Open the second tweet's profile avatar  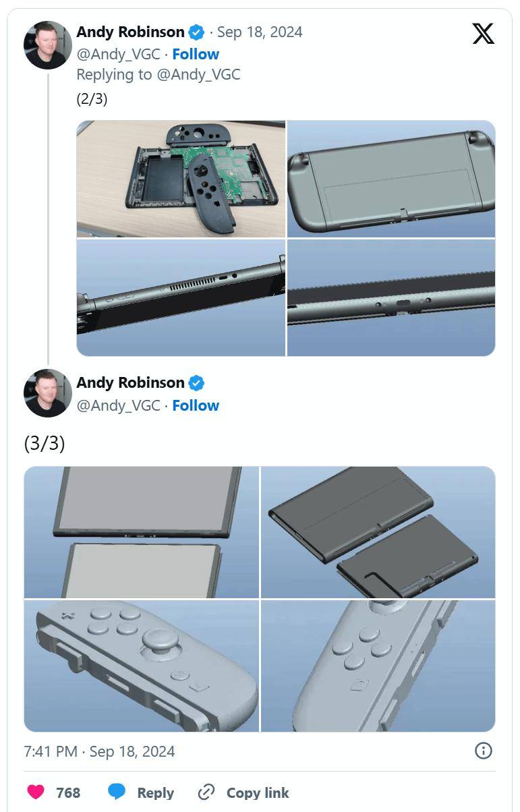pos(48,393)
